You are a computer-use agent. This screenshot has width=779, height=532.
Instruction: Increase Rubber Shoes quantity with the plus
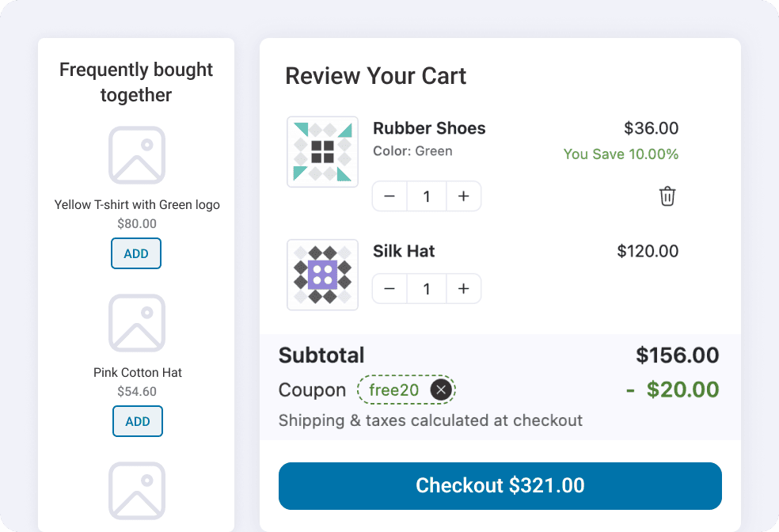click(x=464, y=196)
